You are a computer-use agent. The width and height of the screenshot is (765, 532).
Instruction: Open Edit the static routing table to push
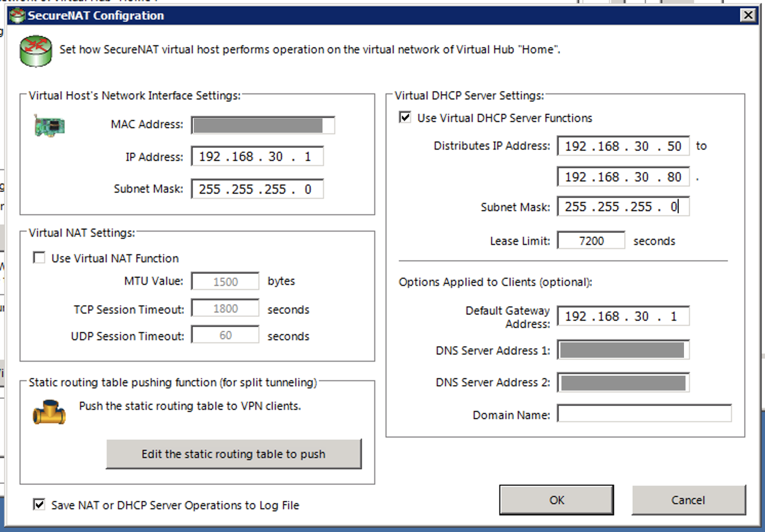(233, 454)
